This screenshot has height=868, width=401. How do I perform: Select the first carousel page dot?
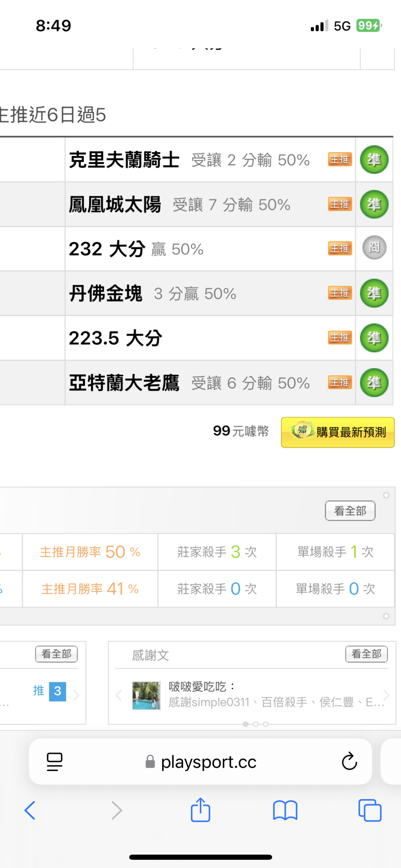(x=245, y=724)
